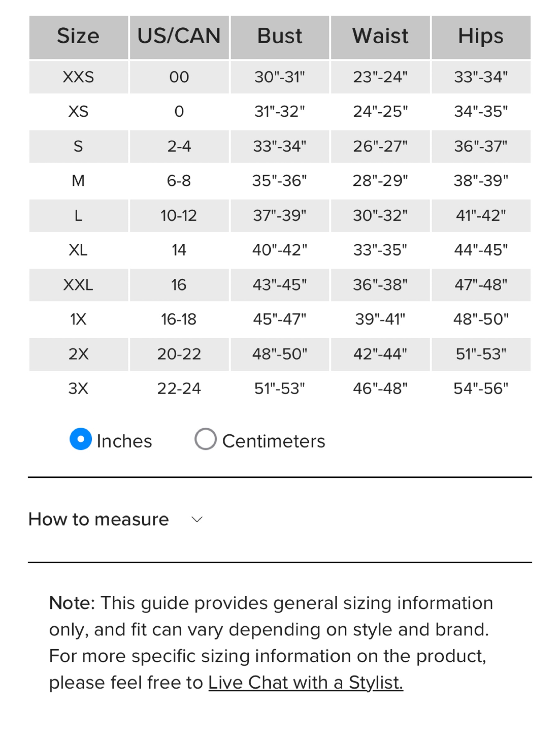Click the Waist column header

point(380,37)
